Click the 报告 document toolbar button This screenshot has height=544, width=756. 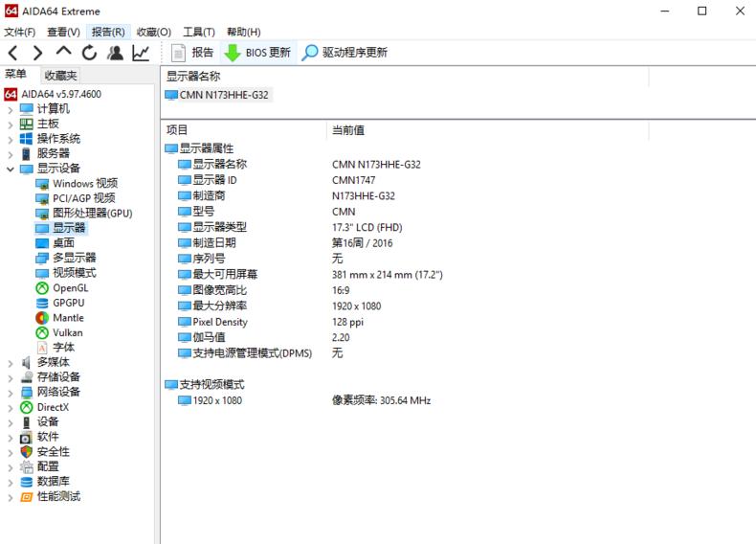(x=192, y=53)
